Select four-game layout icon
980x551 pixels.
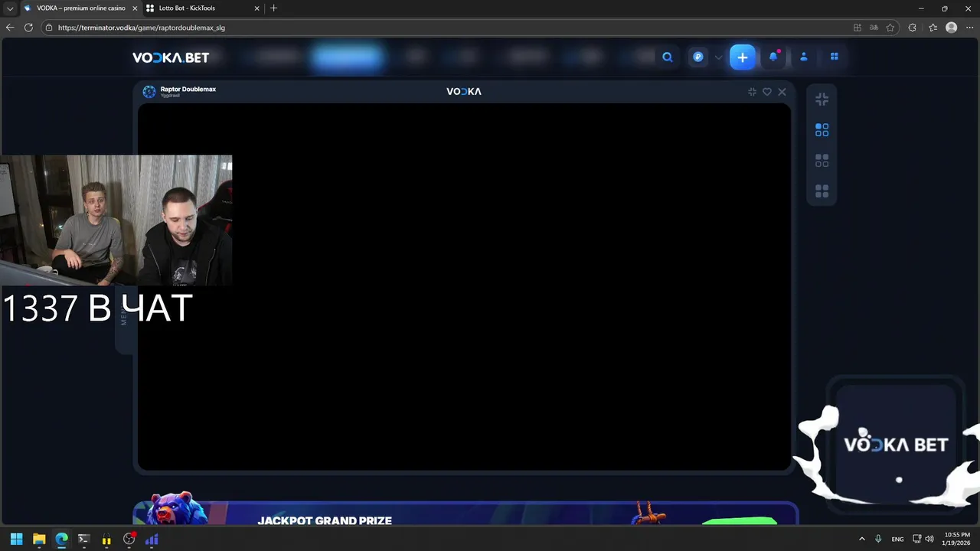822,191
